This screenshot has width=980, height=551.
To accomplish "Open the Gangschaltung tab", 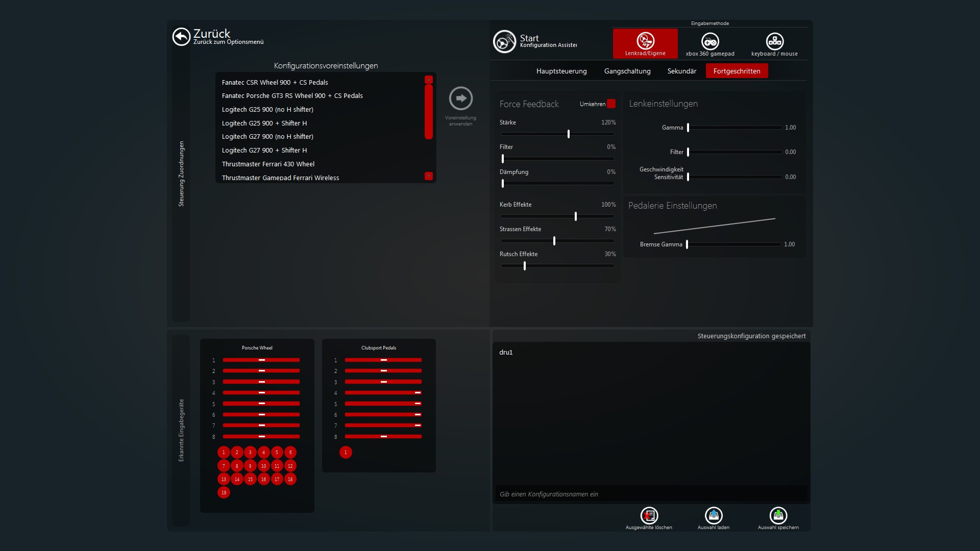I will pyautogui.click(x=627, y=71).
